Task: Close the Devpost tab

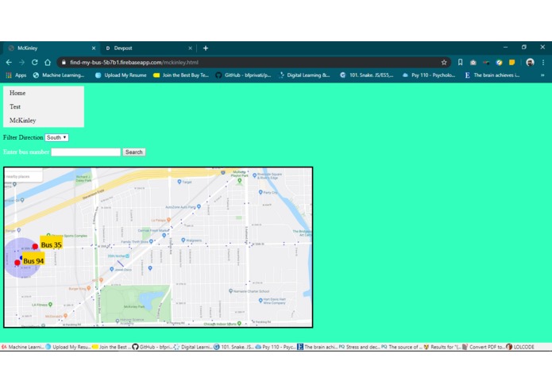Action: coord(190,48)
